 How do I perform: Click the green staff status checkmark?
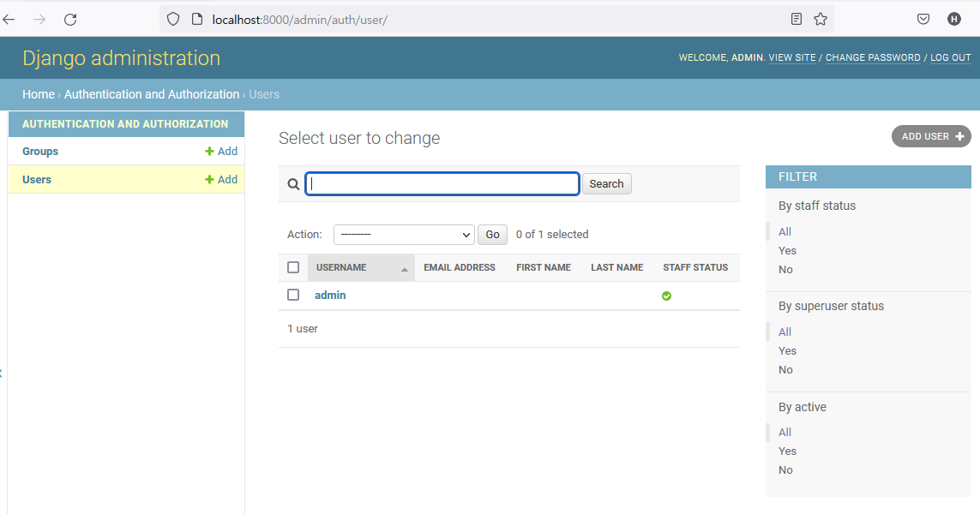pos(667,296)
